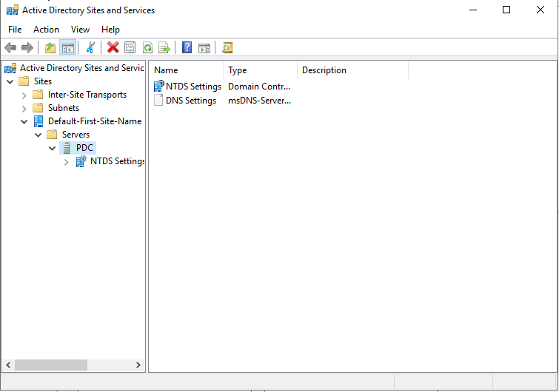Image resolution: width=559 pixels, height=392 pixels.
Task: Open the Action menu
Action: pos(47,30)
